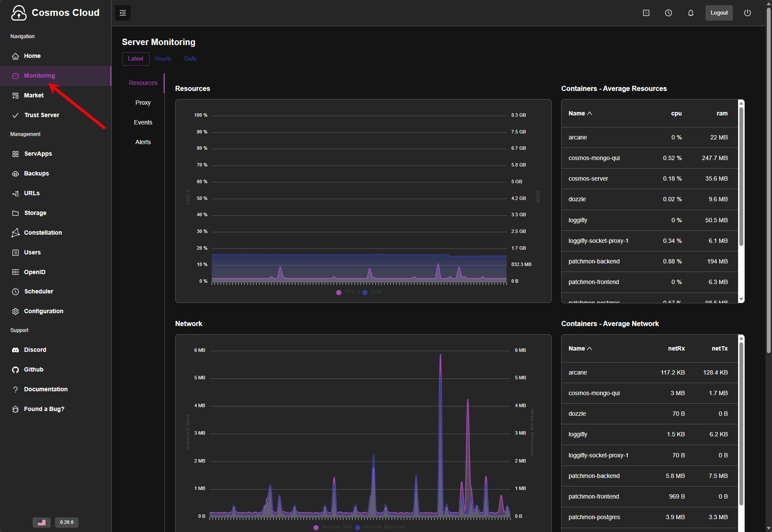Viewport: 772px width, 532px height.
Task: Click the Average Resources table scrollbar
Action: [741, 176]
